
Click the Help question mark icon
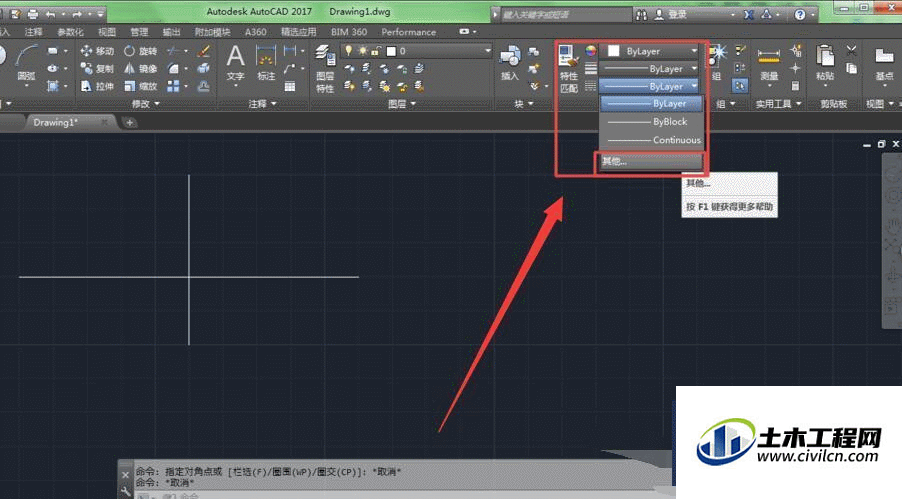click(800, 14)
